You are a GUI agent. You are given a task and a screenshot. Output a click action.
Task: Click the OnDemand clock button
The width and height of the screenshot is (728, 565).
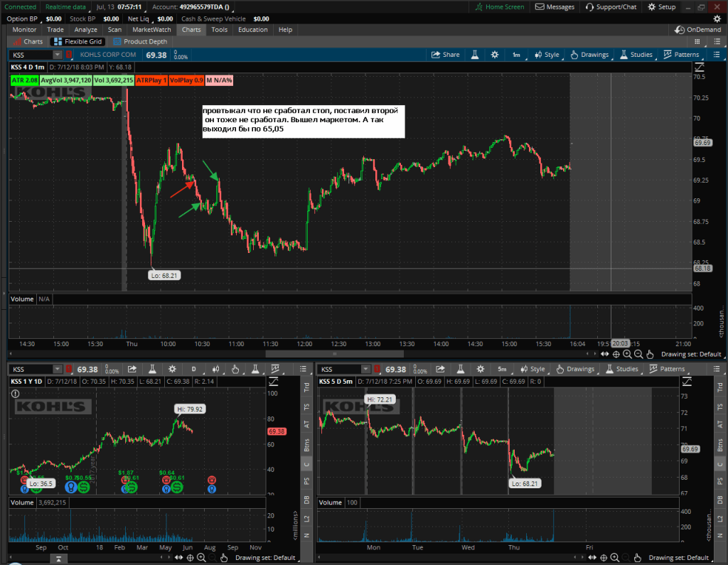click(x=699, y=30)
